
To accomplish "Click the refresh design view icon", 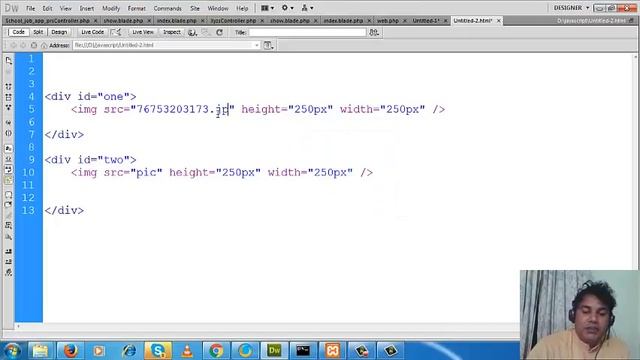I will (x=220, y=32).
